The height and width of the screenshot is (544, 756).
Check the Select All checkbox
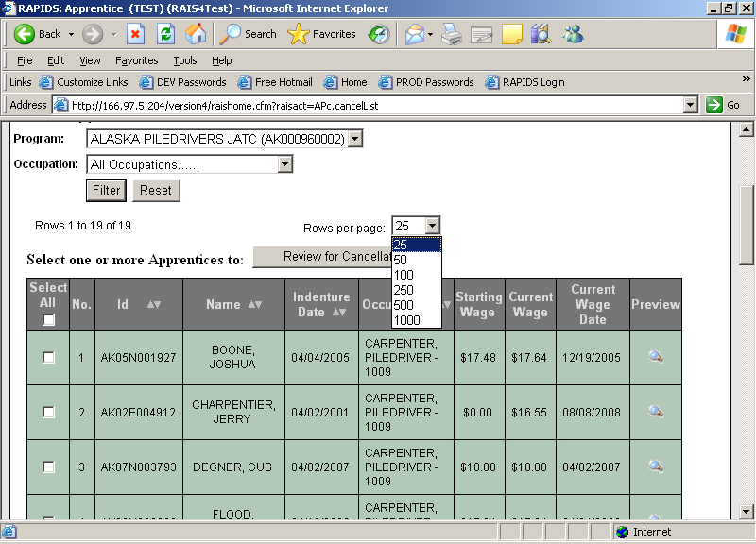49,320
